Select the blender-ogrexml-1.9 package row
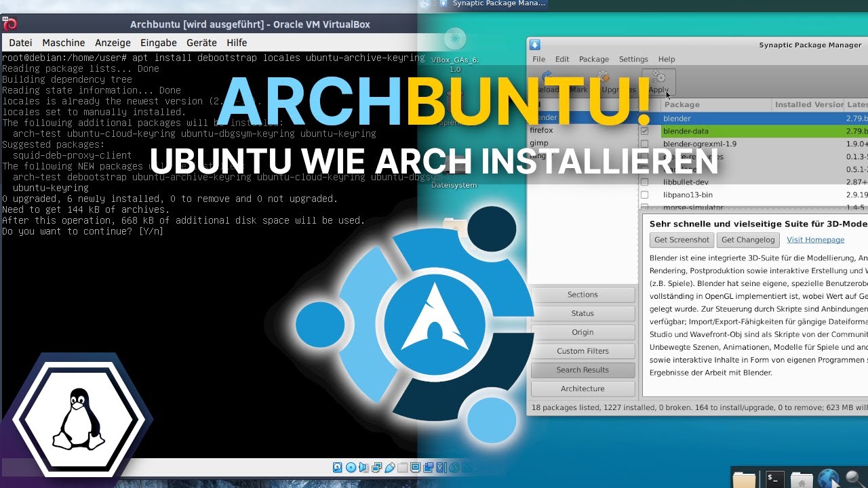 tap(753, 144)
